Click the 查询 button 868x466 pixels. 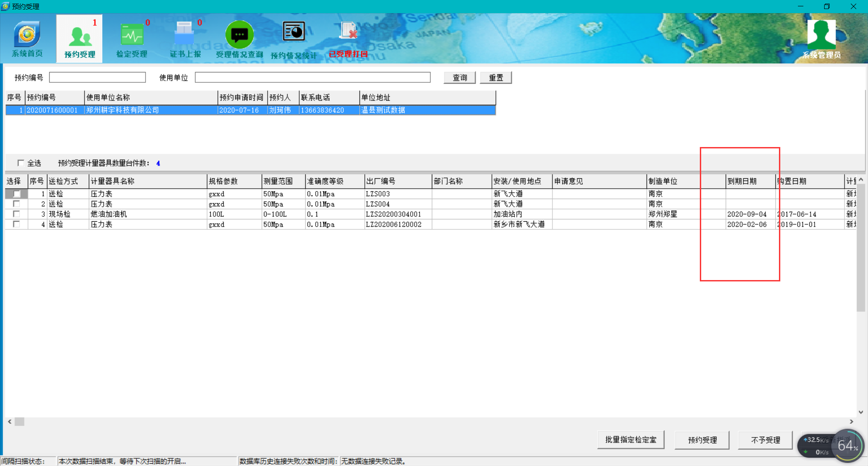[459, 78]
